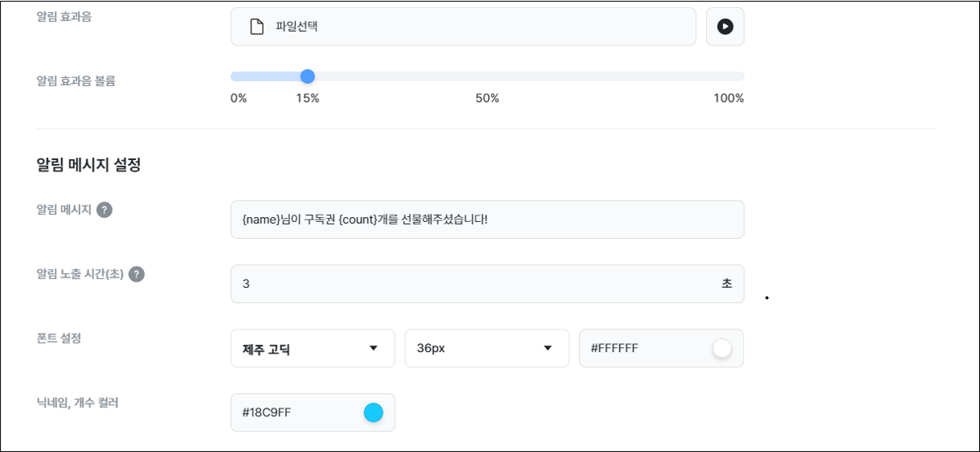Click the blue nickname color swatch

coord(373,413)
